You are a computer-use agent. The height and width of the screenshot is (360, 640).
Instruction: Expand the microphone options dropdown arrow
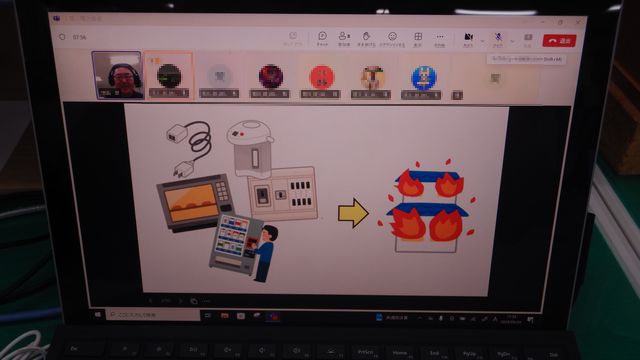tap(512, 41)
